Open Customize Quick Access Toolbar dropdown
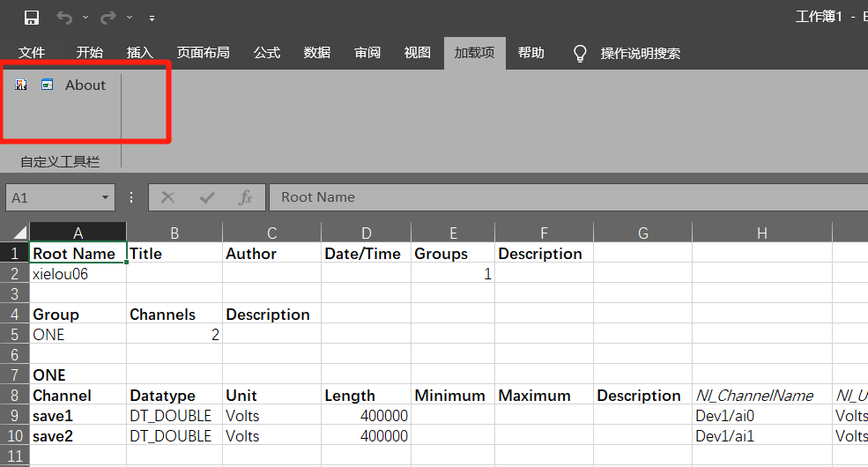 152,19
